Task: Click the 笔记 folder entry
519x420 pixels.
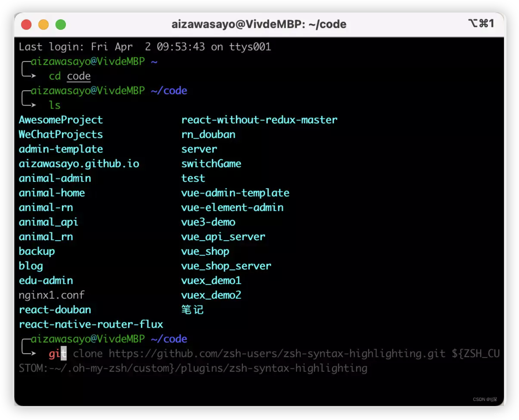Action: [x=192, y=310]
